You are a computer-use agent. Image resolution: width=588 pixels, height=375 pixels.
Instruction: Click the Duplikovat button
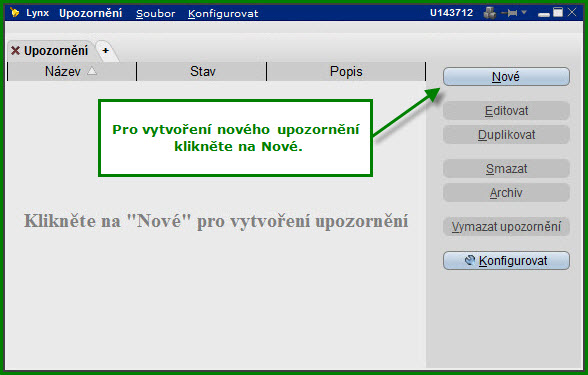[x=506, y=135]
